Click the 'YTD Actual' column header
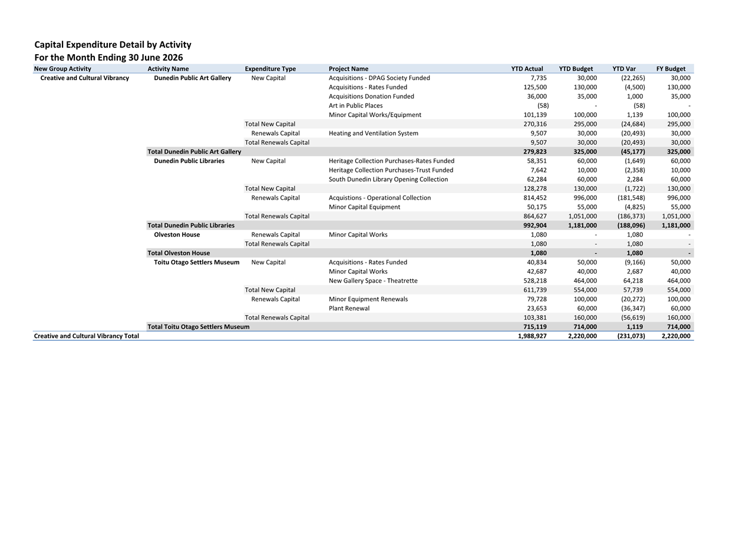The width and height of the screenshot is (756, 534). (527, 69)
